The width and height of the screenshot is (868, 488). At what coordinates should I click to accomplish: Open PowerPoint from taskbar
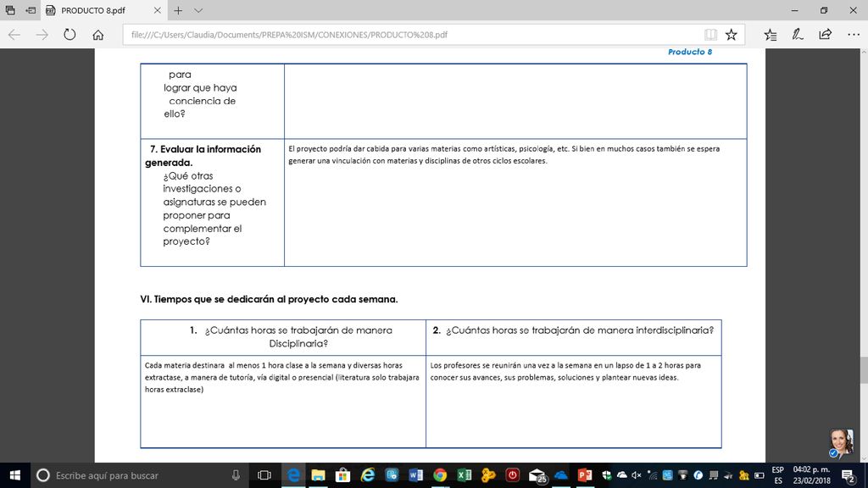[585, 475]
